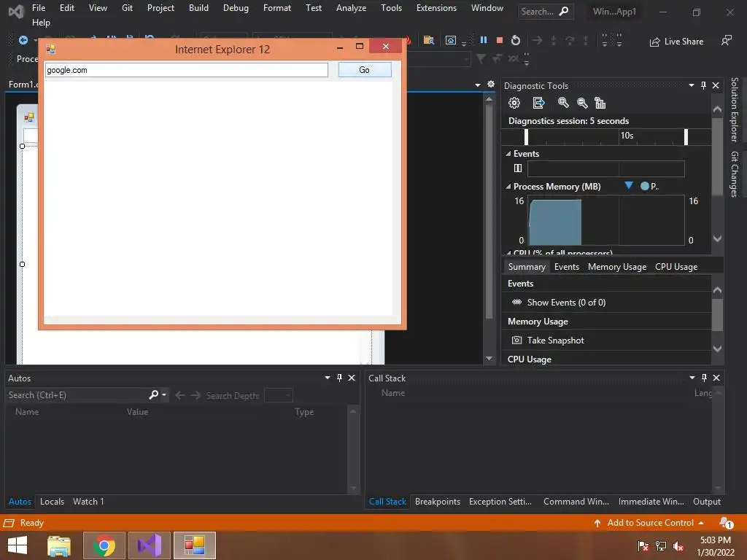Collapse the Process Memory (MB) section
Viewport: 747px width, 560px height.
508,187
